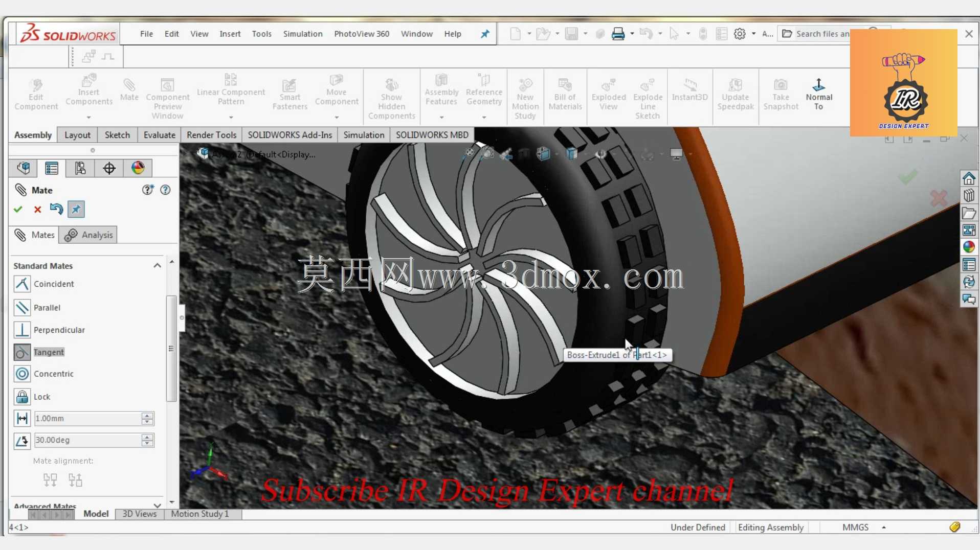Toggle the Angle mate button

pos(22,440)
